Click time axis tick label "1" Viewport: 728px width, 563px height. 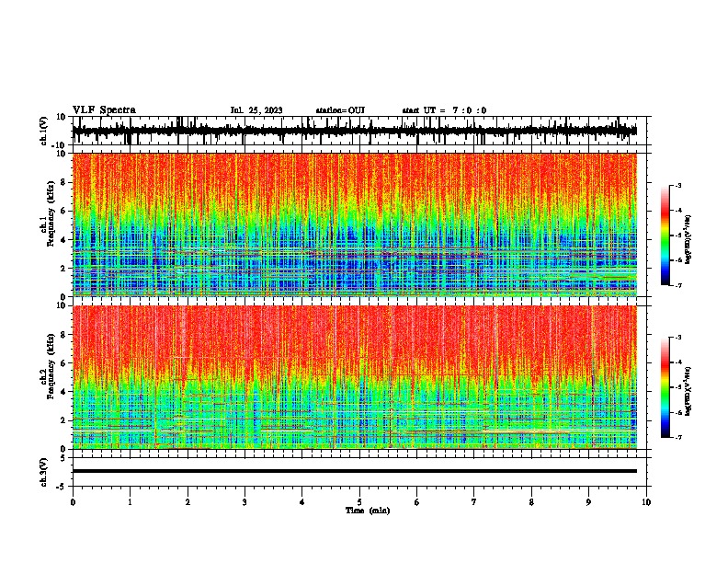pyautogui.click(x=130, y=502)
